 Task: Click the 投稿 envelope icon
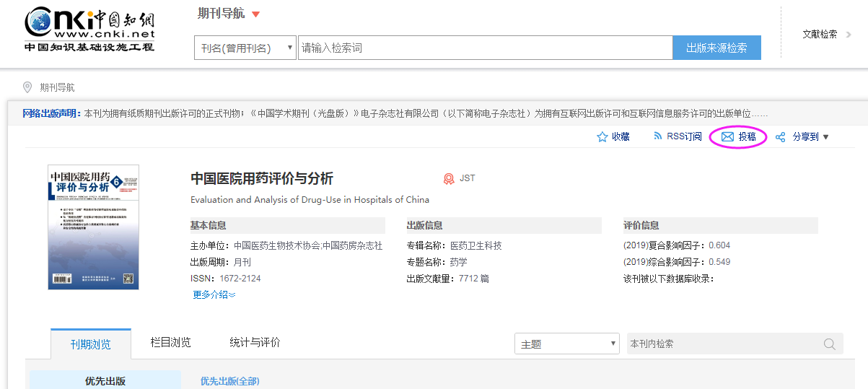pyautogui.click(x=727, y=136)
